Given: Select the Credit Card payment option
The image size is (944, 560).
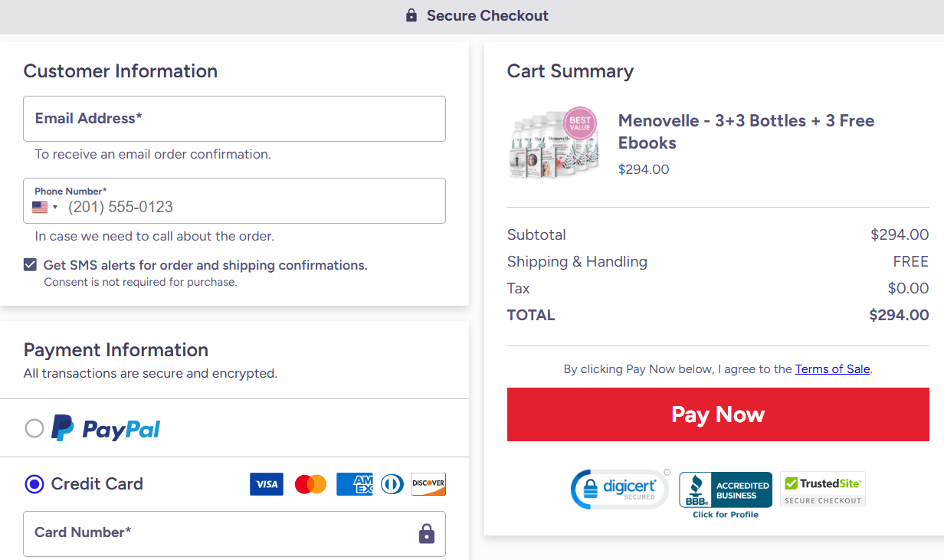Looking at the screenshot, I should click(x=34, y=483).
